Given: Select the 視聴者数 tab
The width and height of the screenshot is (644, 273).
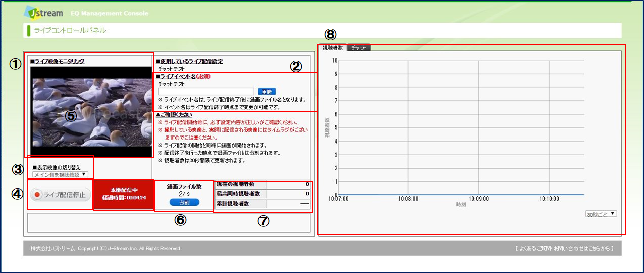Looking at the screenshot, I should [x=333, y=48].
